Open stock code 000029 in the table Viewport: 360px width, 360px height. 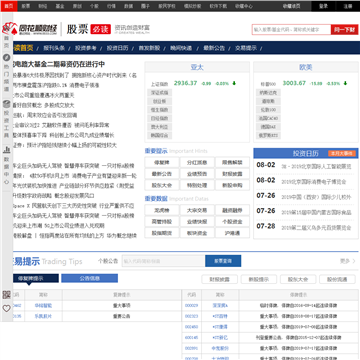point(191,305)
